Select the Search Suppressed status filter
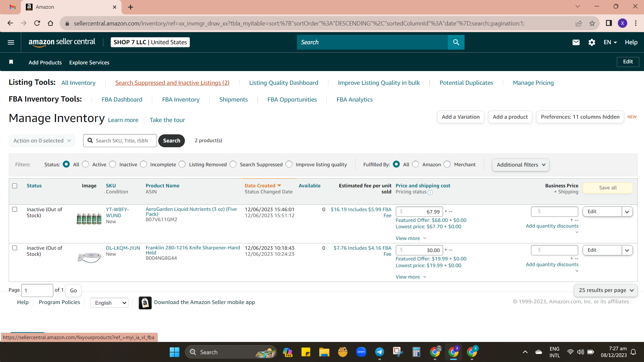644x362 pixels. tap(233, 164)
